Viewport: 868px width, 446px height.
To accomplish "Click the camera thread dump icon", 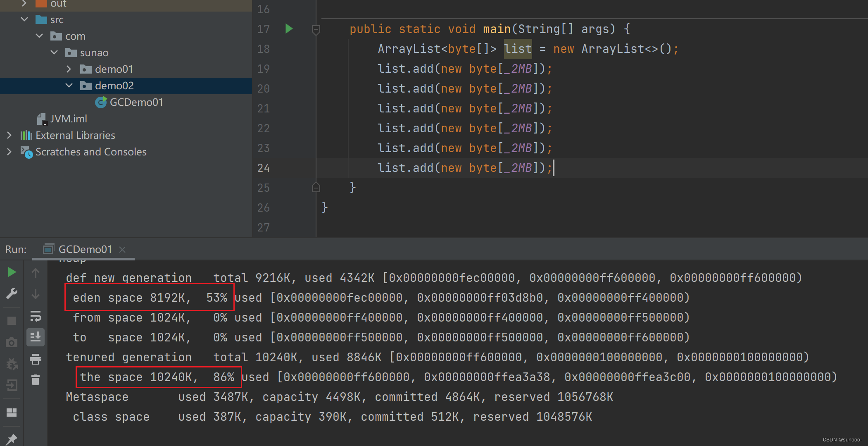I will click(12, 342).
